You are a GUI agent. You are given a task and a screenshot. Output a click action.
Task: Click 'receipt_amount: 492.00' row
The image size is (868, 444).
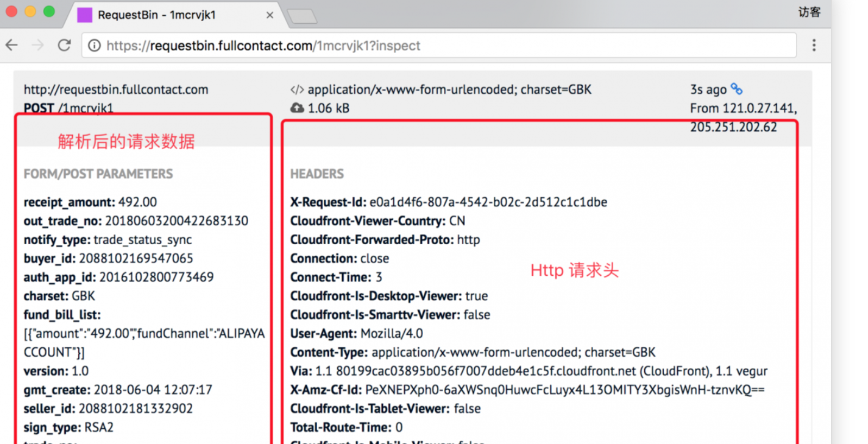[90, 202]
